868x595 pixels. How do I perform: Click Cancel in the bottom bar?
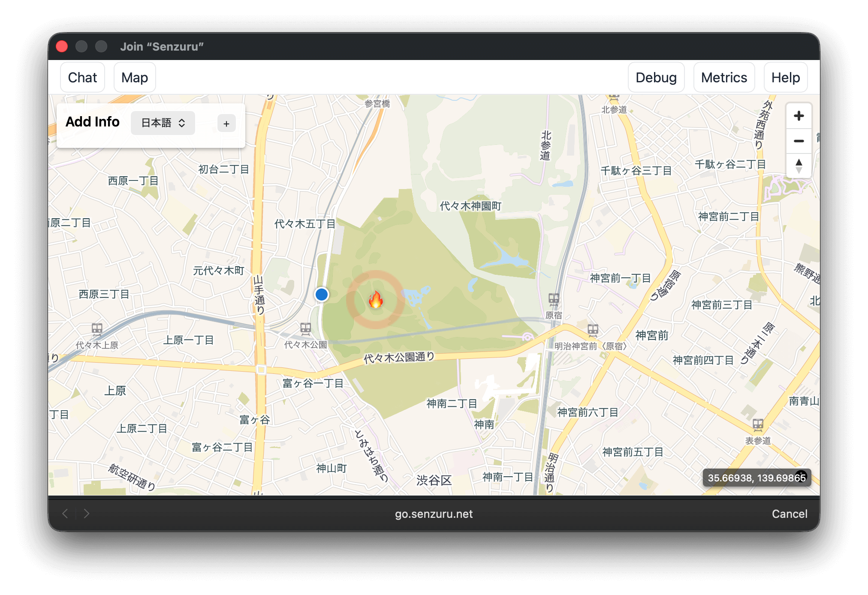tap(790, 514)
